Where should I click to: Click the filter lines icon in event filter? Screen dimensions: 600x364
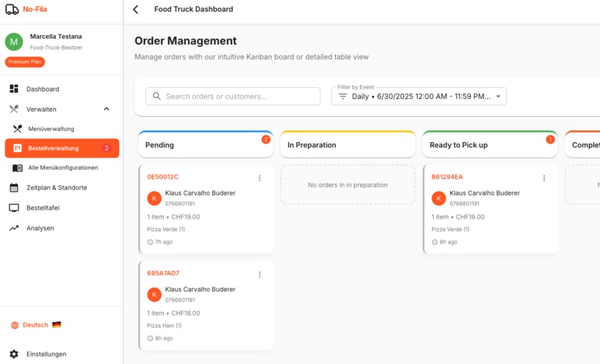(343, 97)
